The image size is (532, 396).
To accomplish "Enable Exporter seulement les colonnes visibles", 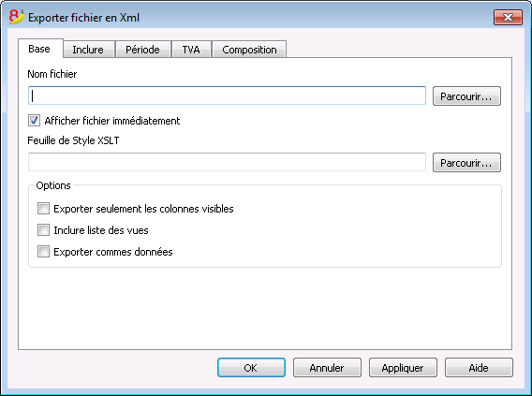I will [x=43, y=208].
